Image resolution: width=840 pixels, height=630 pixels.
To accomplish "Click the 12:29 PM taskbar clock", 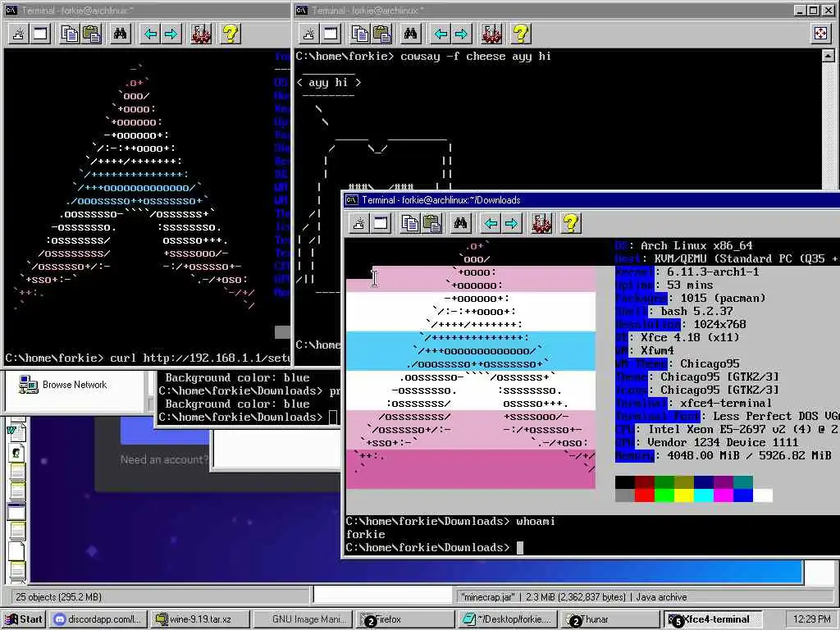I will (x=811, y=619).
